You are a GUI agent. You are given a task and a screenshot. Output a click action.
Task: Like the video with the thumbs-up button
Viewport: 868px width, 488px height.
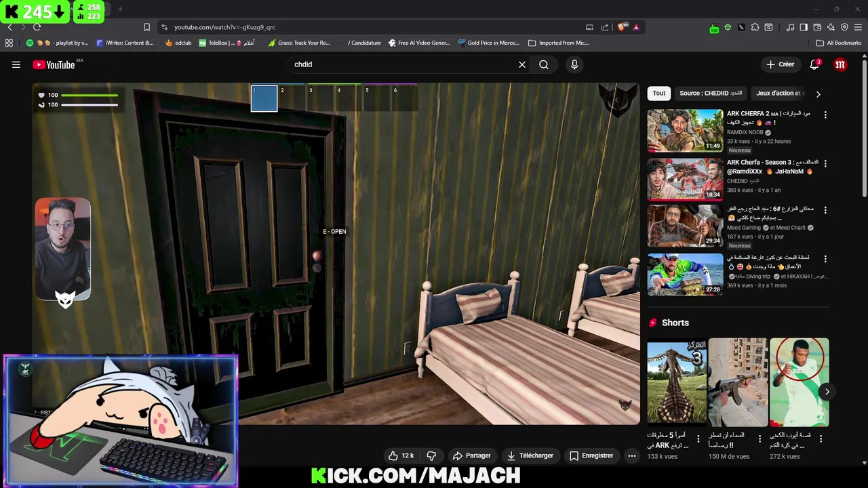pyautogui.click(x=401, y=455)
